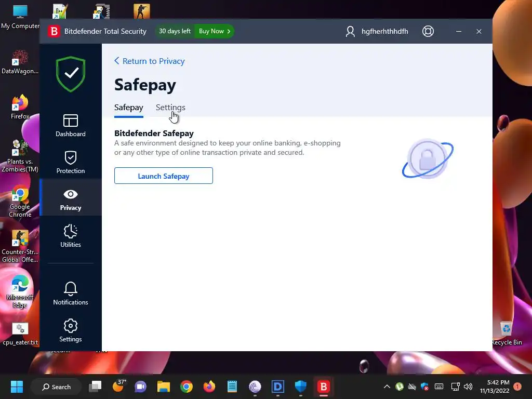532x399 pixels.
Task: Open Notifications bell in sidebar
Action: (71, 294)
